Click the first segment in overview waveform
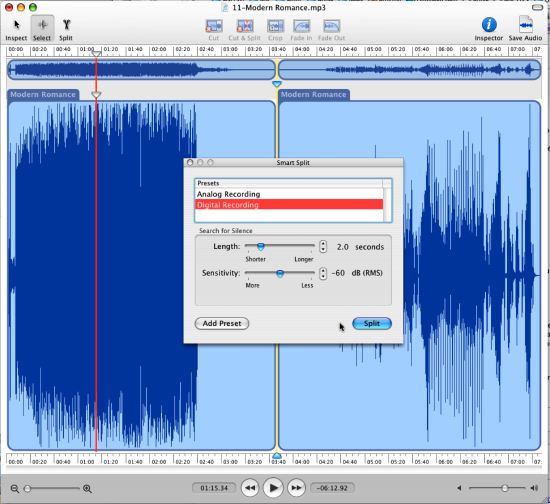 click(141, 69)
